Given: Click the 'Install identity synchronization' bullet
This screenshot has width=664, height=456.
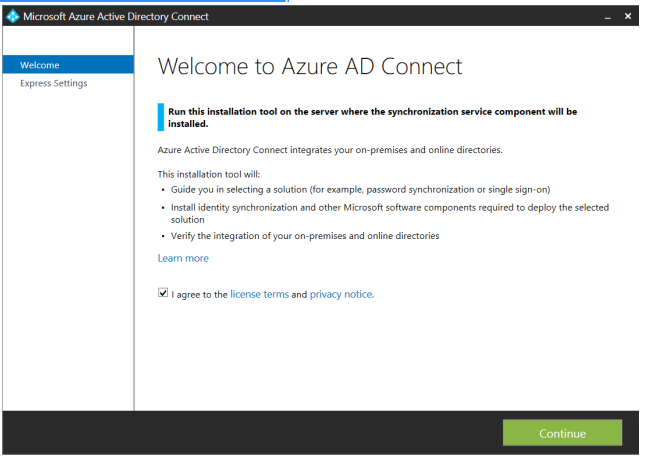Looking at the screenshot, I should click(x=390, y=213).
